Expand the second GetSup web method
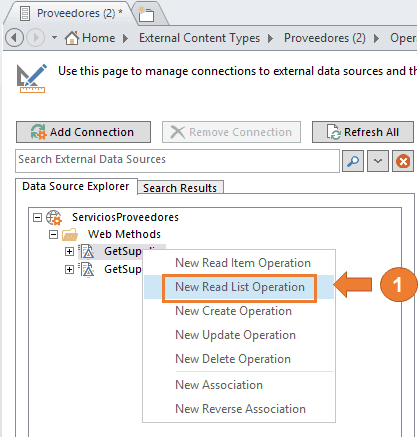 pyautogui.click(x=69, y=269)
